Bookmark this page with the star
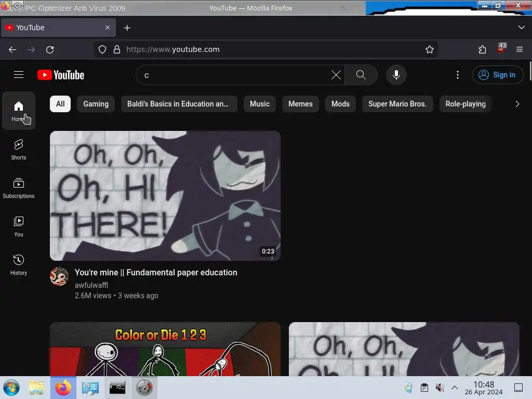532x399 pixels. (430, 49)
